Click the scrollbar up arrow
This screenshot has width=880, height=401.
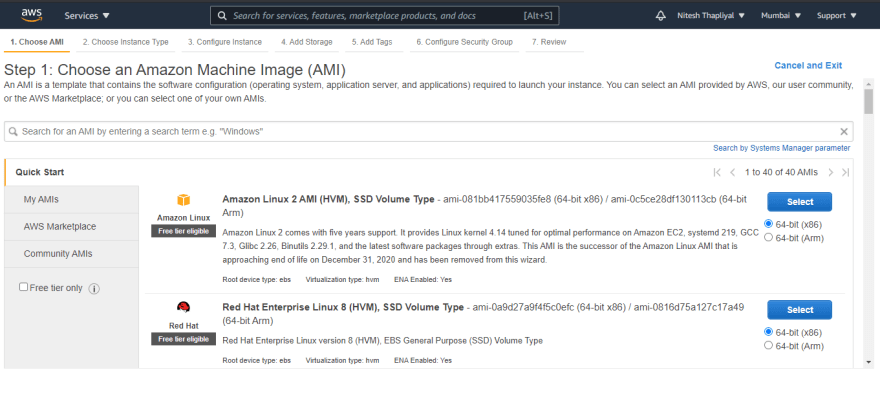click(869, 83)
